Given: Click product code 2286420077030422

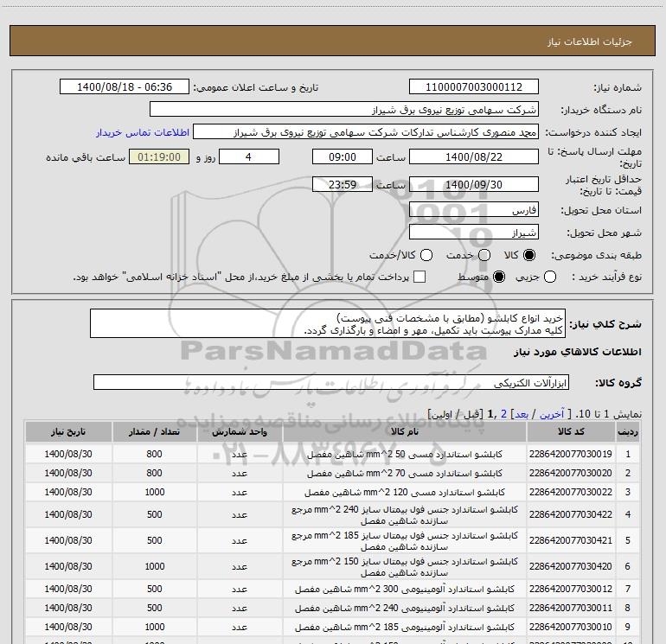Looking at the screenshot, I should coord(571,514).
